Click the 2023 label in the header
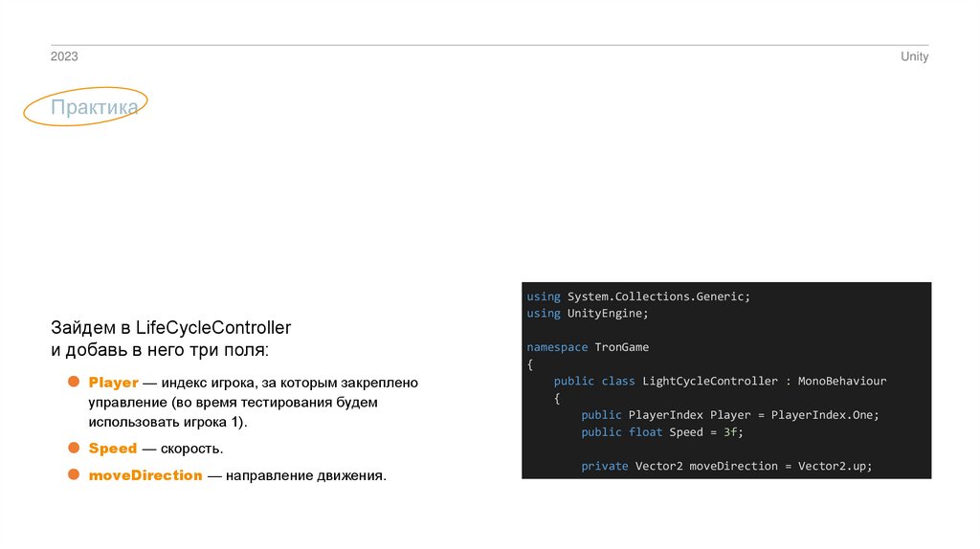 click(x=64, y=56)
